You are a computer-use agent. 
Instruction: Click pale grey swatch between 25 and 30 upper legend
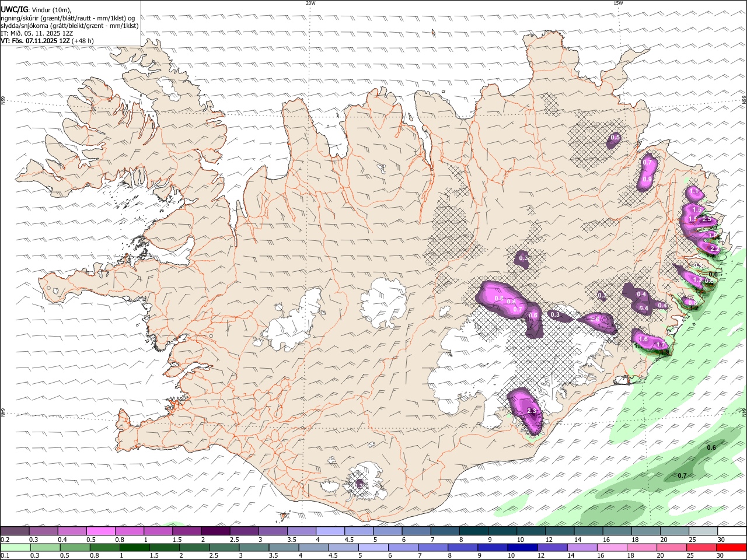click(x=703, y=531)
